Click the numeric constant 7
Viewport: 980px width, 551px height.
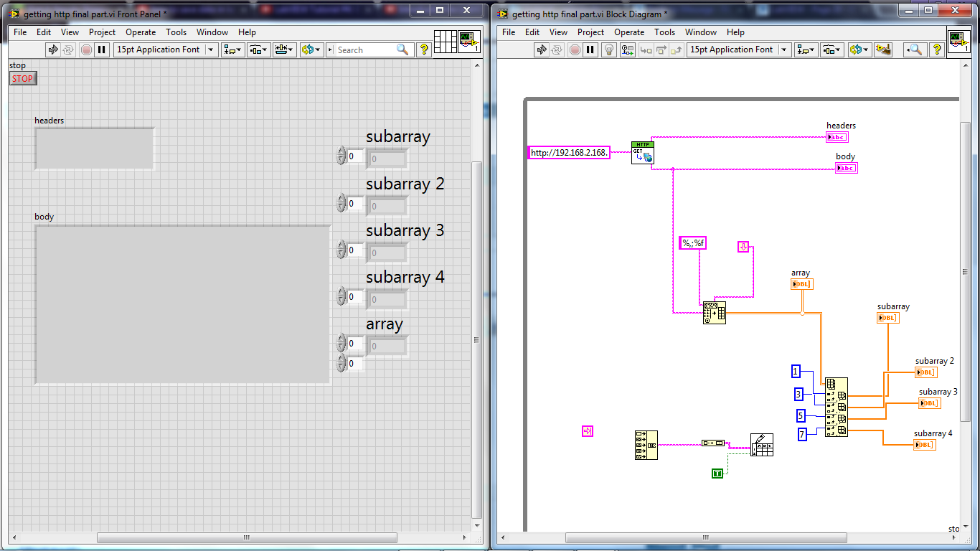coord(803,433)
